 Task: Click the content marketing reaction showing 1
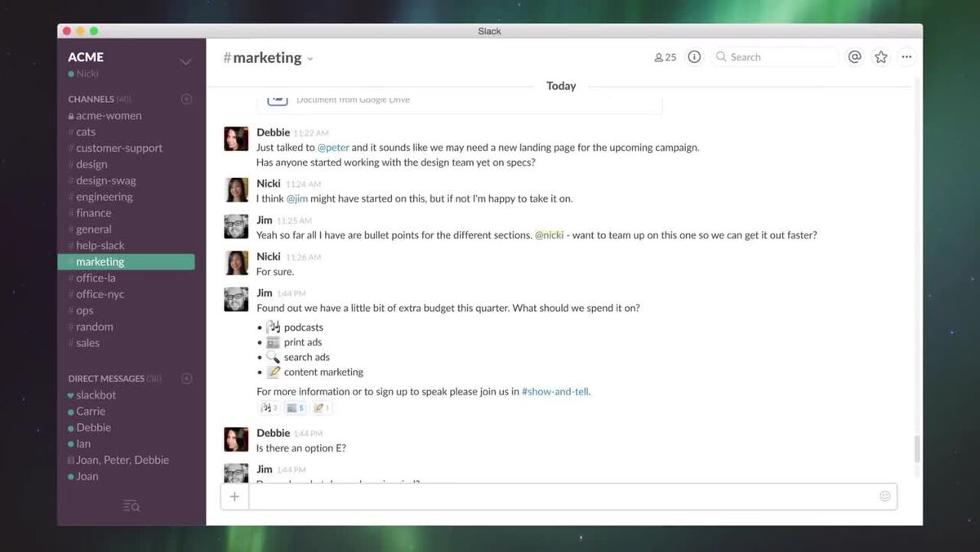coord(321,407)
